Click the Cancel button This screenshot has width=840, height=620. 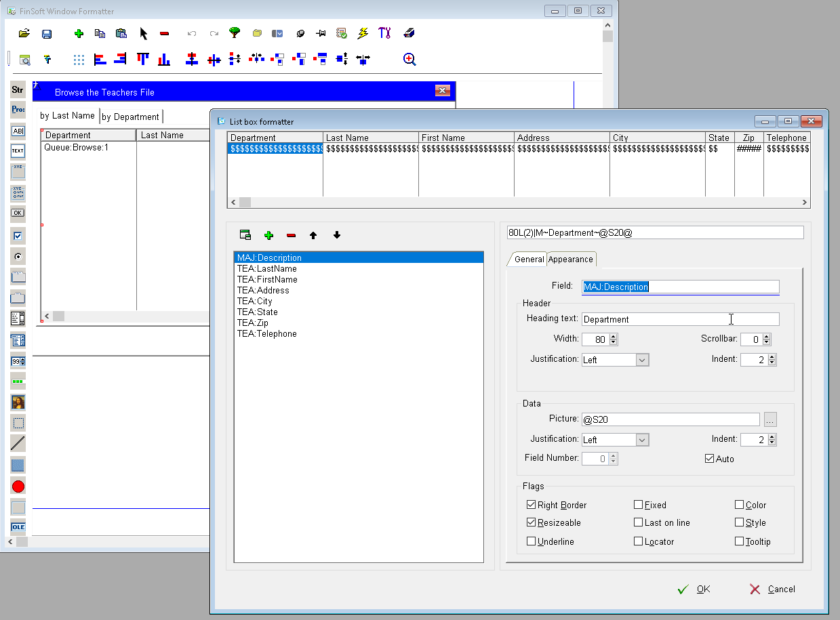772,589
